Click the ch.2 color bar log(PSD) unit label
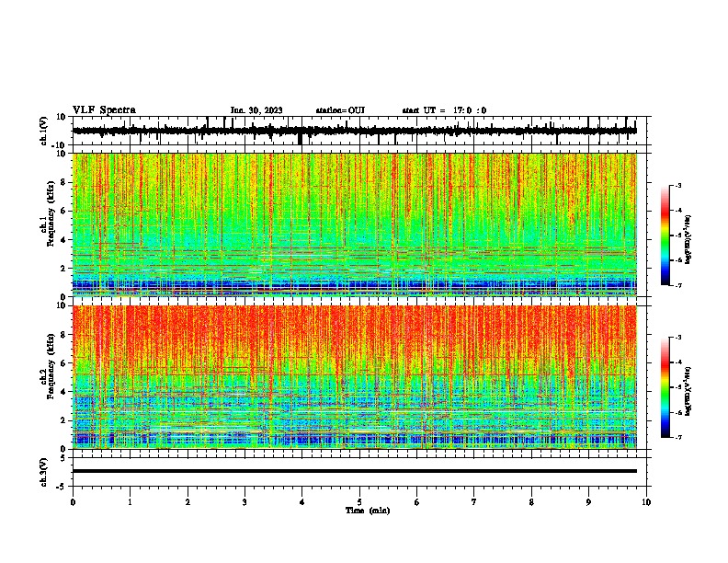Viewport: 728px width, 563px height. point(688,391)
